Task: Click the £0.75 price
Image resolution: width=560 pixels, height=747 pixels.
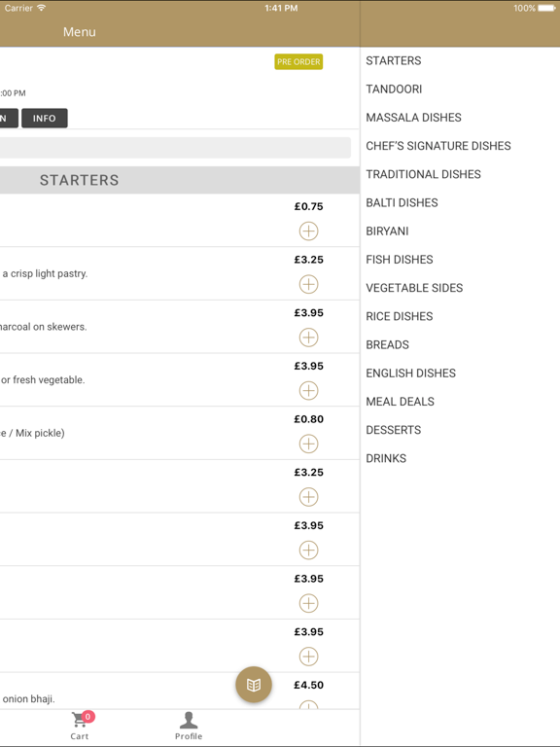Action: pos(308,206)
